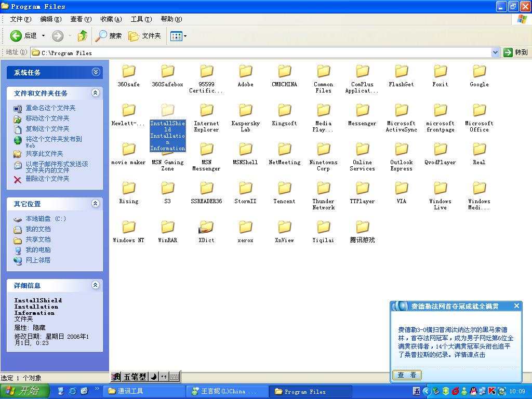Viewport: 532px width, 399px height.
Task: Open the 查看(V) menu
Action: point(81,19)
